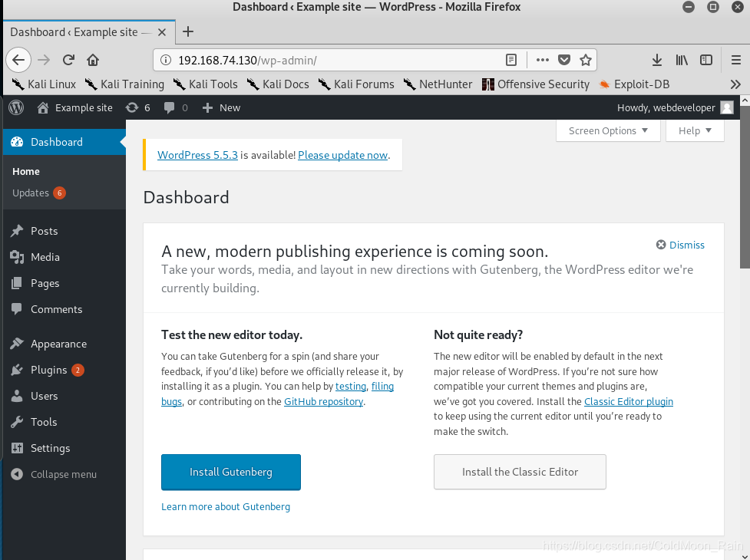Open the New content menu
Screen dimensions: 750x560
tap(221, 107)
